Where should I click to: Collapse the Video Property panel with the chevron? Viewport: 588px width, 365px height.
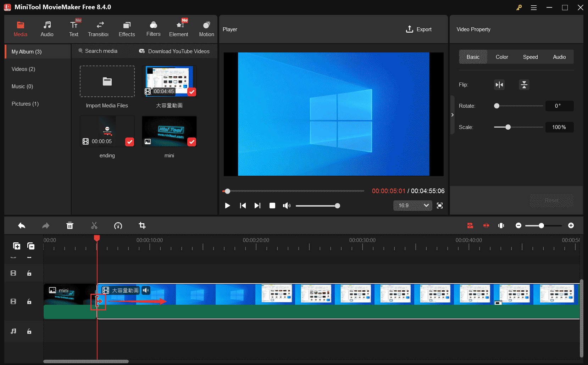pos(453,115)
